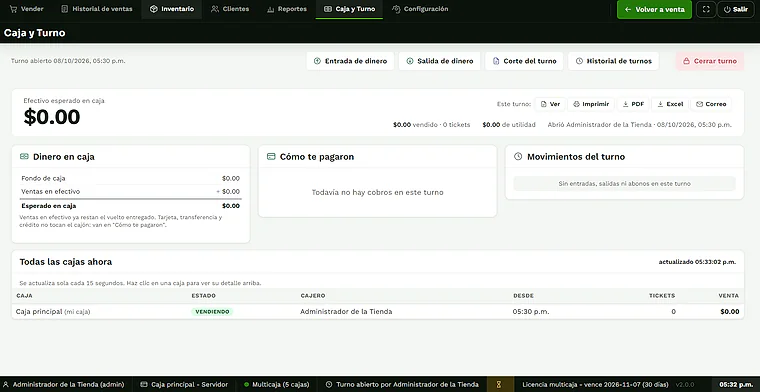Image resolution: width=760 pixels, height=392 pixels.
Task: Open the Vender tab
Action: pyautogui.click(x=27, y=9)
